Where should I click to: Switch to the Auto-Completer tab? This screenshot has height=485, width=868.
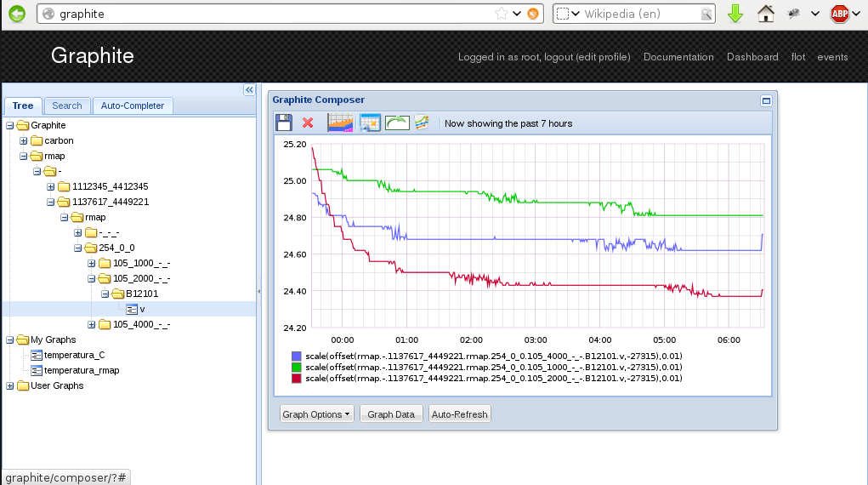tap(133, 106)
